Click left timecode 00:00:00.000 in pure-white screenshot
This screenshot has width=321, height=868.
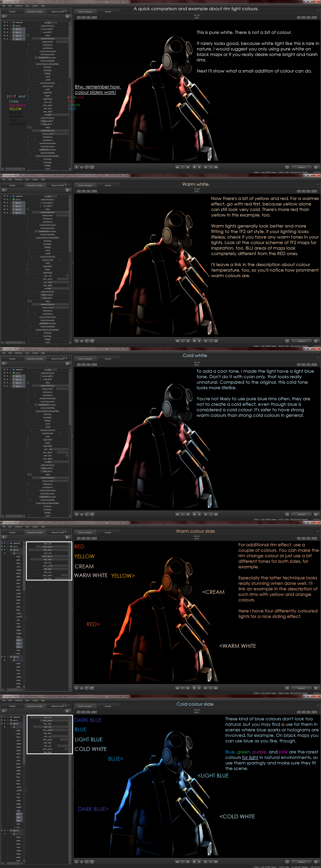(87, 18)
